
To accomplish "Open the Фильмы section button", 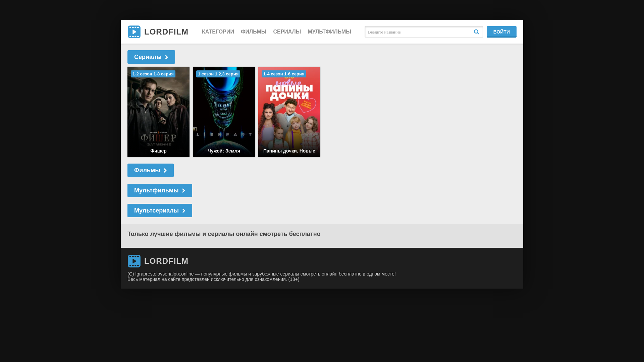I will click(151, 170).
